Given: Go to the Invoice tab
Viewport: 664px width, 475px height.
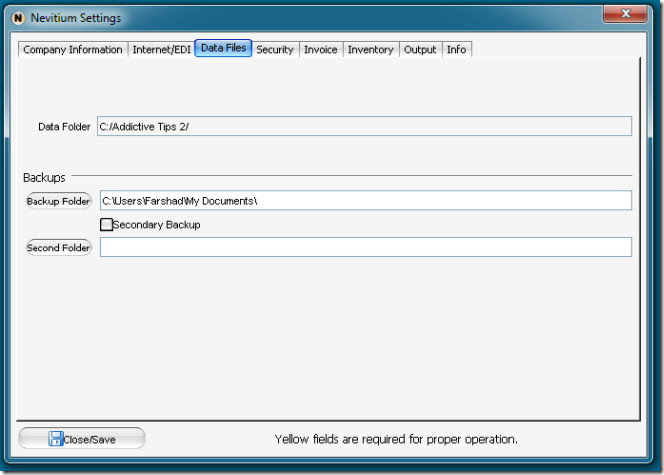Looking at the screenshot, I should coord(321,50).
